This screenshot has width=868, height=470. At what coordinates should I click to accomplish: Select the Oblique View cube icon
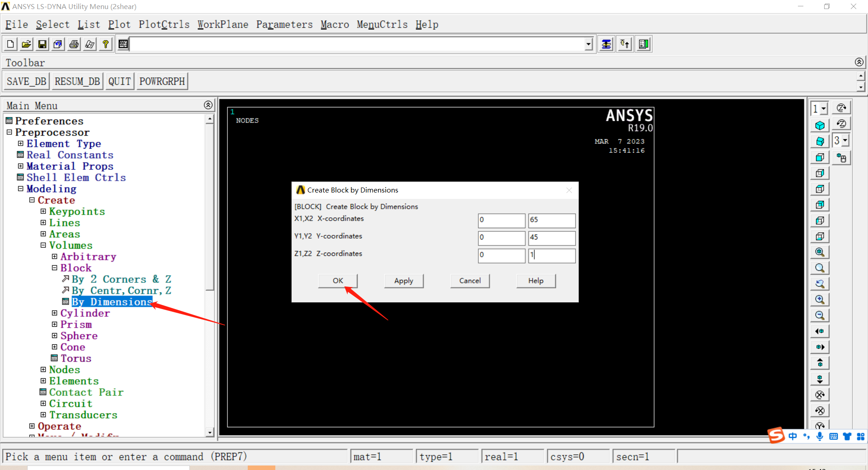pyautogui.click(x=820, y=141)
